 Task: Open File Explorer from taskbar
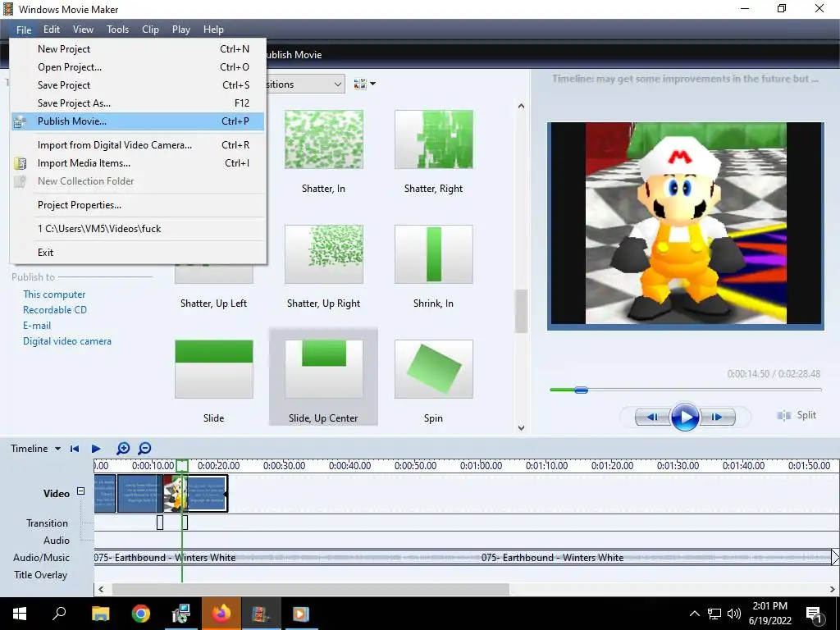(x=100, y=614)
